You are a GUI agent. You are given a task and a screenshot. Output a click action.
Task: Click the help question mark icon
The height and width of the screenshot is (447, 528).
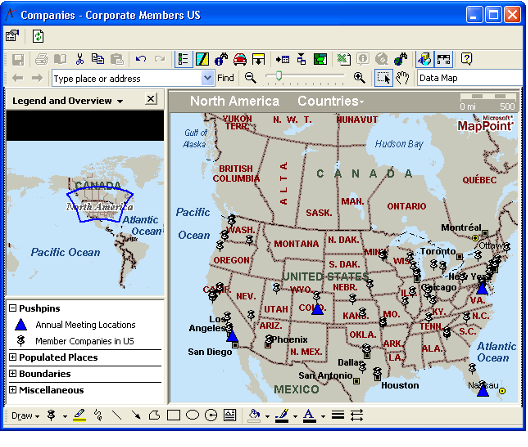(x=466, y=59)
